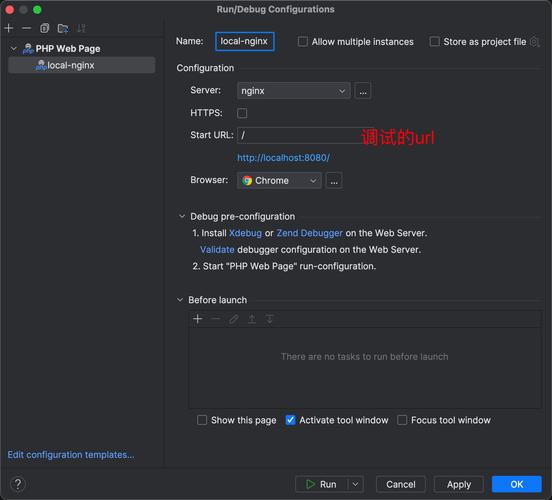
Task: Enable Store as project file
Action: tap(434, 42)
